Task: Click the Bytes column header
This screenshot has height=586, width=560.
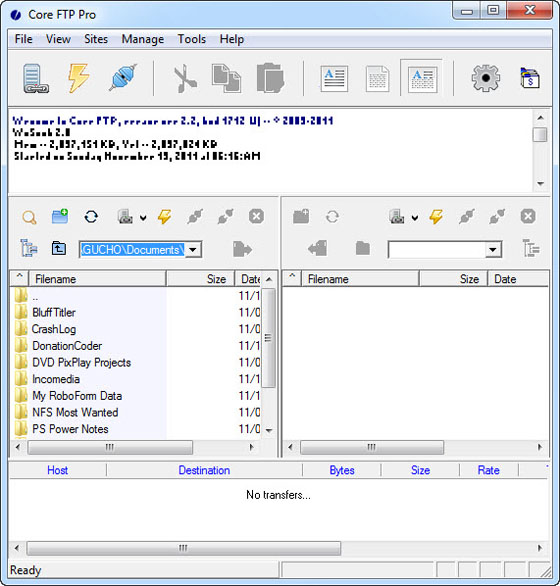Action: pos(342,470)
